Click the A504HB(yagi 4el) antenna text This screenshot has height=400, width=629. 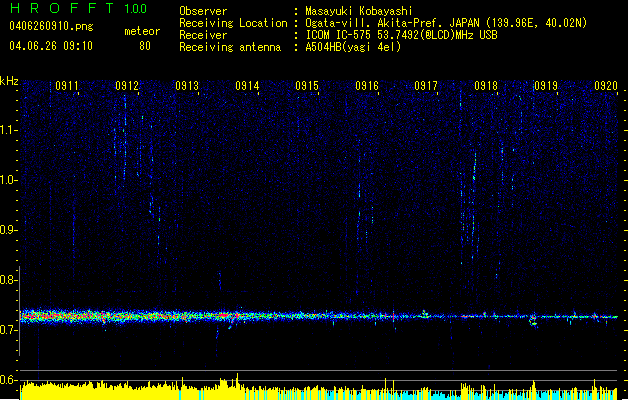[353, 47]
